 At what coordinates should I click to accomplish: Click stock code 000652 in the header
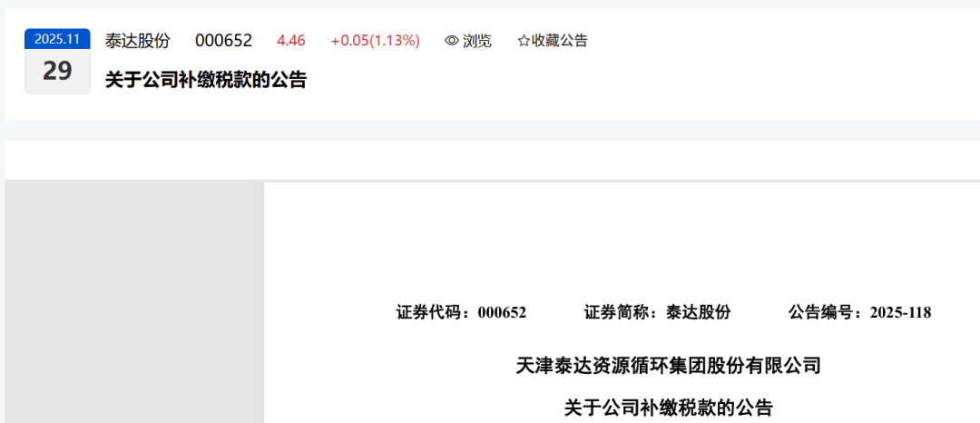(x=224, y=41)
